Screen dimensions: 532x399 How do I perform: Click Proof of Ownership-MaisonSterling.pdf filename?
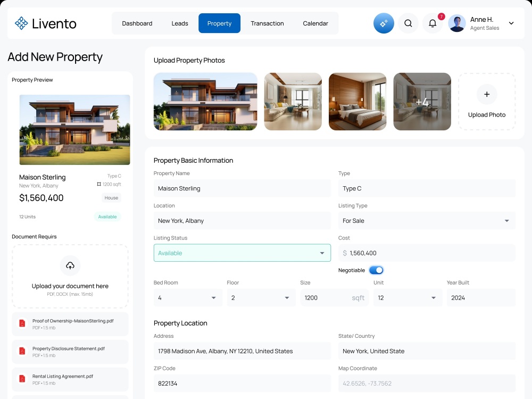pyautogui.click(x=73, y=321)
